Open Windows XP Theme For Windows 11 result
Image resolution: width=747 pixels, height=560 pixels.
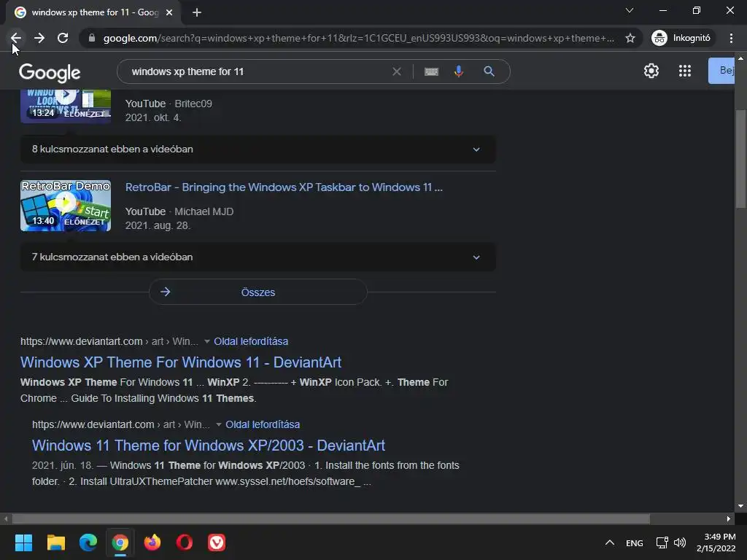click(181, 362)
